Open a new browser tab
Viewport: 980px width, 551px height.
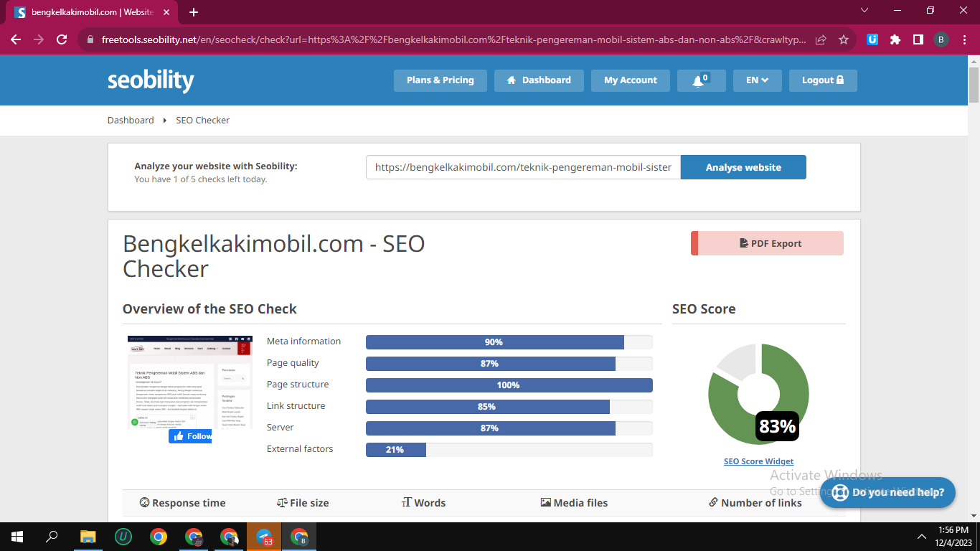click(194, 12)
